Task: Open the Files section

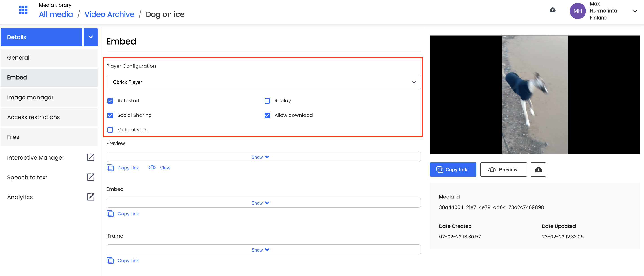Action: pyautogui.click(x=49, y=137)
